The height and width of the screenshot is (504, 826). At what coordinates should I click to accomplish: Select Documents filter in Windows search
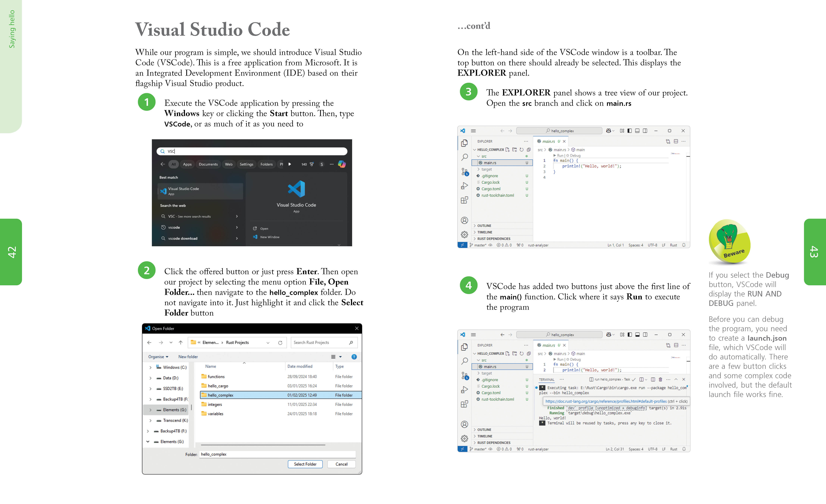tap(208, 164)
